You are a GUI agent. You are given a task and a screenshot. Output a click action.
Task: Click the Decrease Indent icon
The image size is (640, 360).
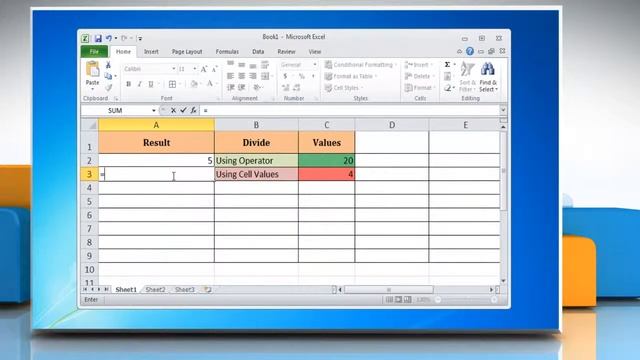(231, 87)
